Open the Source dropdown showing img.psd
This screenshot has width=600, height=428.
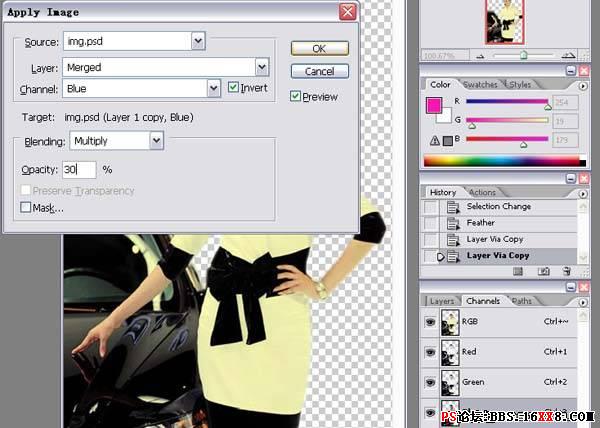134,41
